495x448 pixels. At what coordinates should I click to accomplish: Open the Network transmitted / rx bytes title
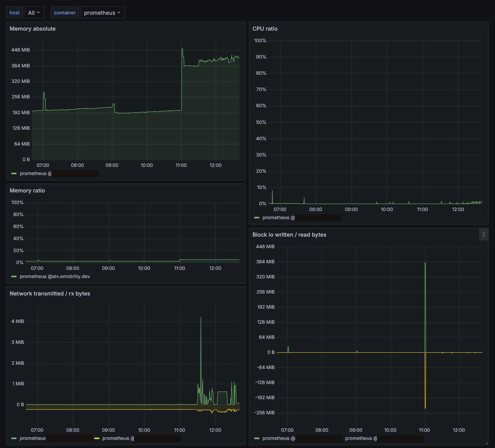(50, 294)
